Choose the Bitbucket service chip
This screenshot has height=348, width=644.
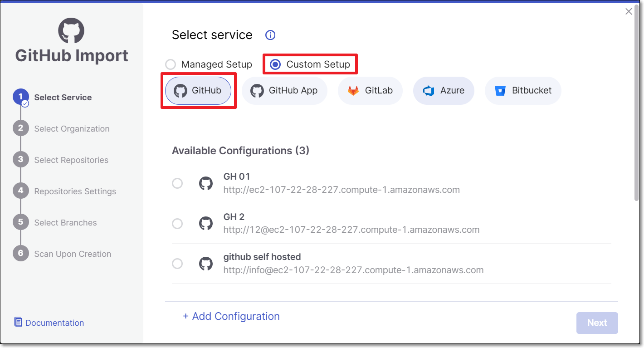click(523, 90)
